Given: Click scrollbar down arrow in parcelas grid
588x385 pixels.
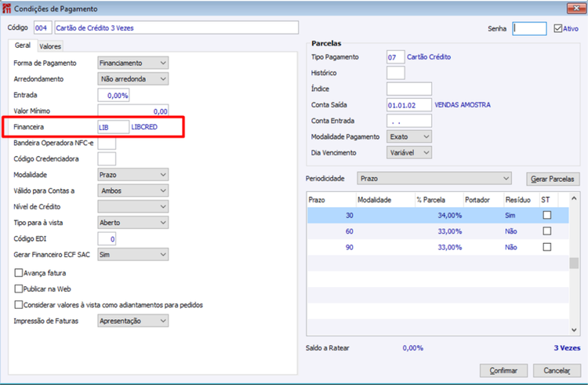Looking at the screenshot, I should point(574,330).
